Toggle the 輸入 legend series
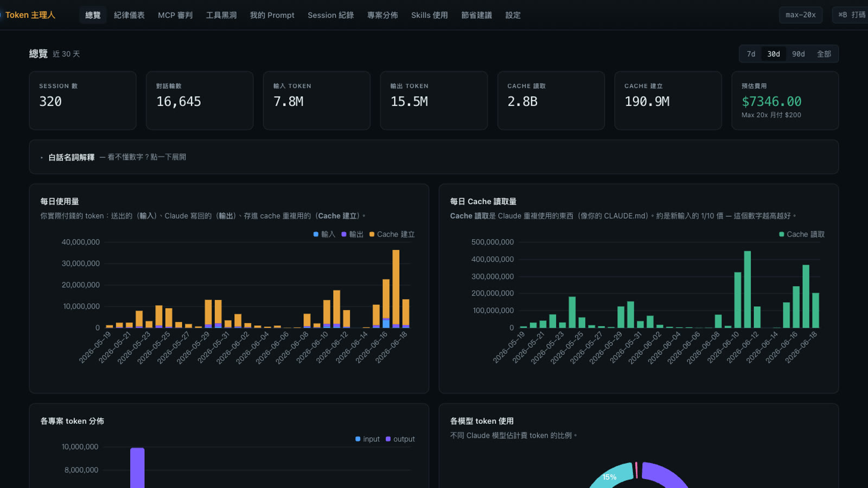This screenshot has height=488, width=868. [324, 234]
